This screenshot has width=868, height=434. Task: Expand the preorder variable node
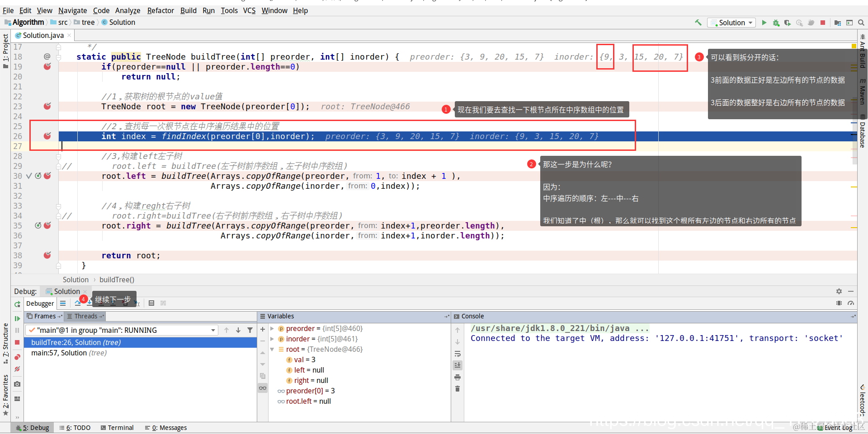(x=272, y=329)
